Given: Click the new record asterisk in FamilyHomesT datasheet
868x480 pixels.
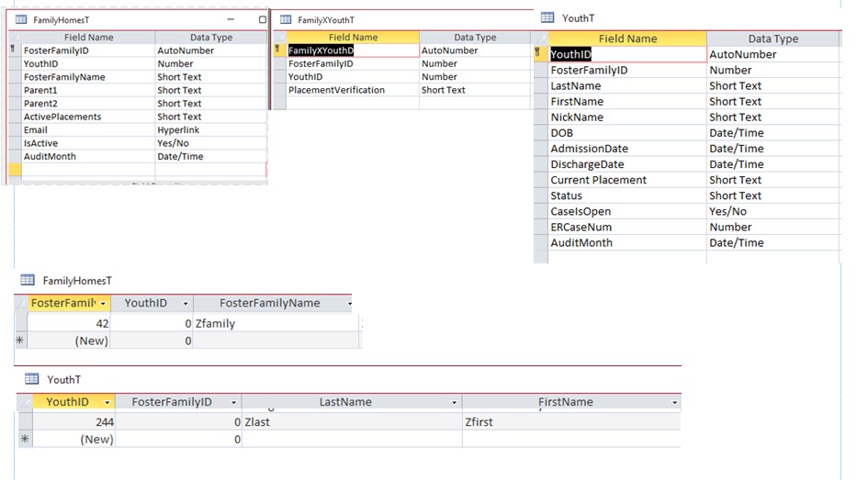Looking at the screenshot, I should (20, 340).
